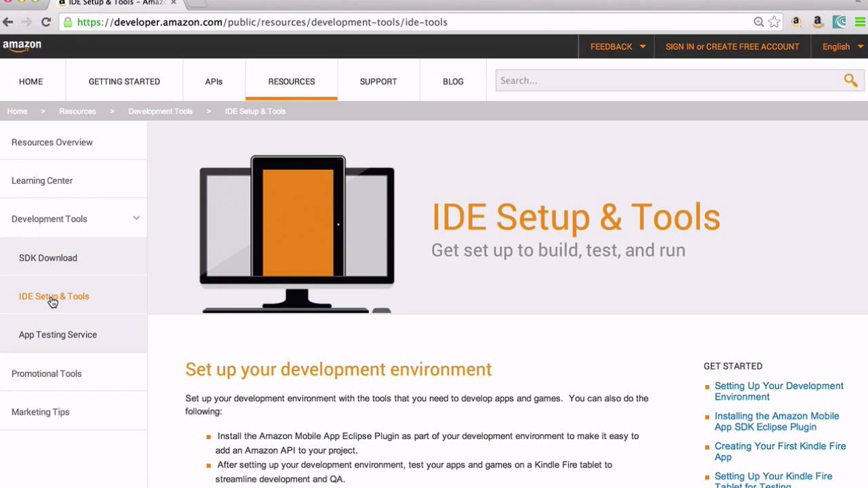Close the IDE Setup & Tools browser tab
This screenshot has height=488, width=868.
tap(174, 3)
